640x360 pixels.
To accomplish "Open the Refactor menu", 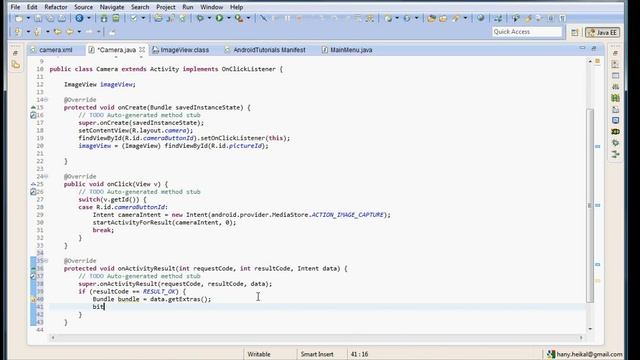I will click(x=56, y=7).
